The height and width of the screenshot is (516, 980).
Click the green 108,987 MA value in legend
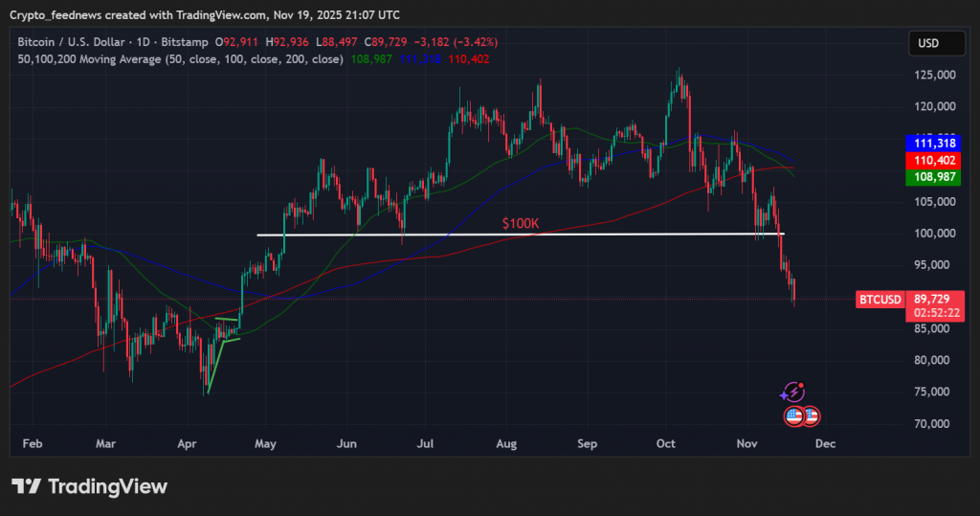(x=372, y=58)
